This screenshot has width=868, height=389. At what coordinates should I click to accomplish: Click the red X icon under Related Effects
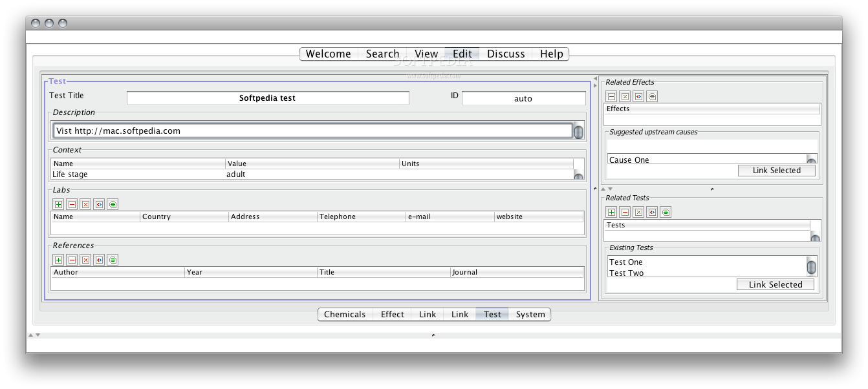tap(625, 96)
